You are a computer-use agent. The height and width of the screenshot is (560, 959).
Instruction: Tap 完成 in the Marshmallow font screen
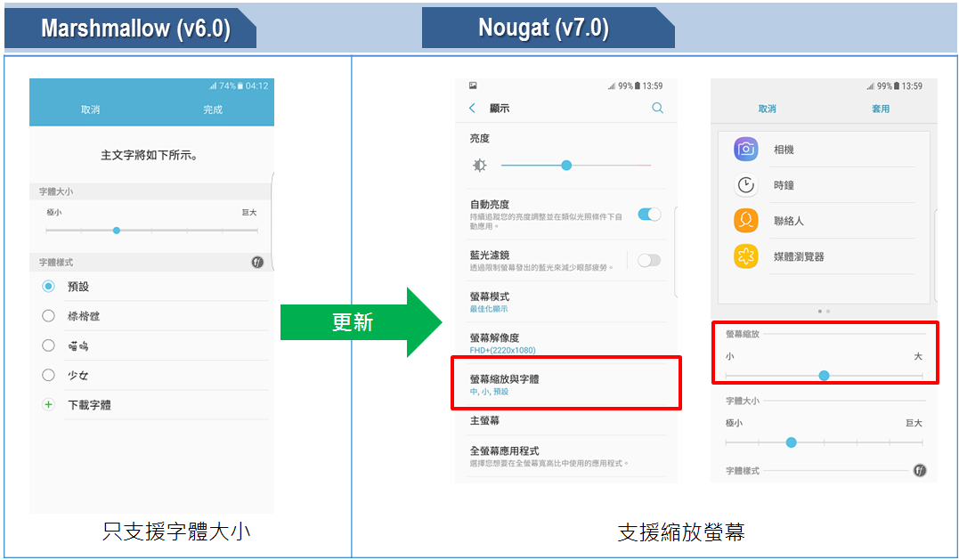pos(213,110)
